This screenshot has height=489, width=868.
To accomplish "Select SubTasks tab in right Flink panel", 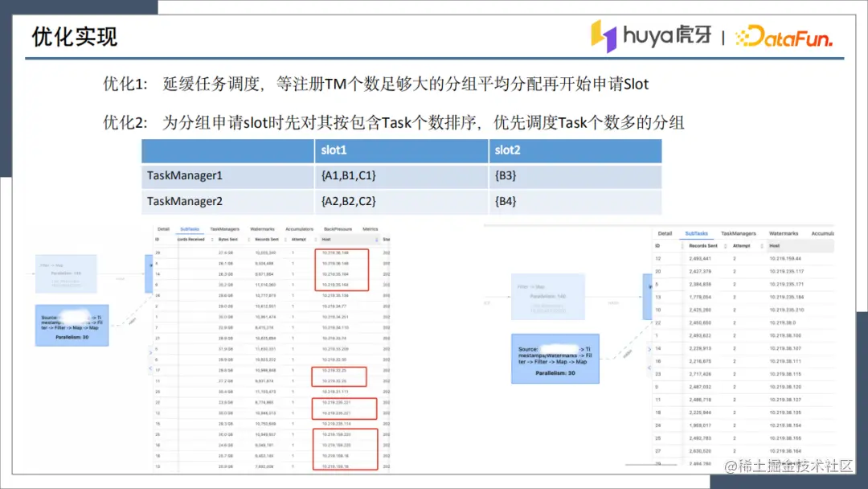I will click(x=696, y=234).
